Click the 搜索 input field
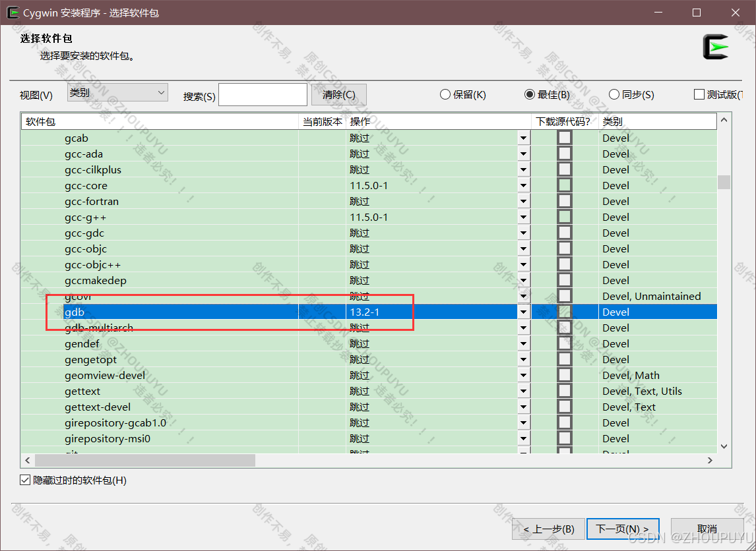 point(263,94)
